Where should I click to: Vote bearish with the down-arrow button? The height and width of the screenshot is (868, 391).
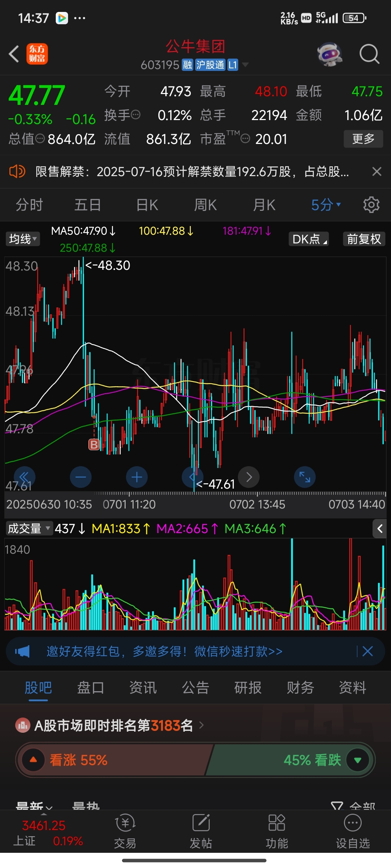[x=358, y=760]
